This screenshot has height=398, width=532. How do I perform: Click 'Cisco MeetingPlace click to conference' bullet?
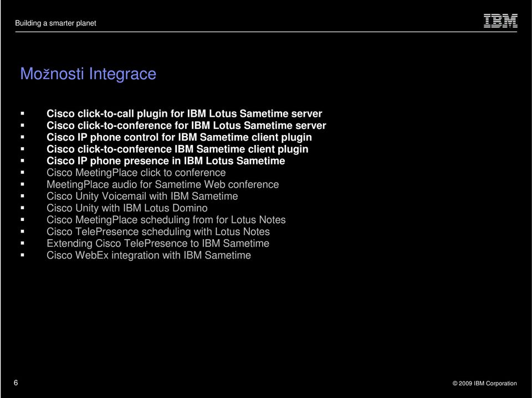(136, 172)
